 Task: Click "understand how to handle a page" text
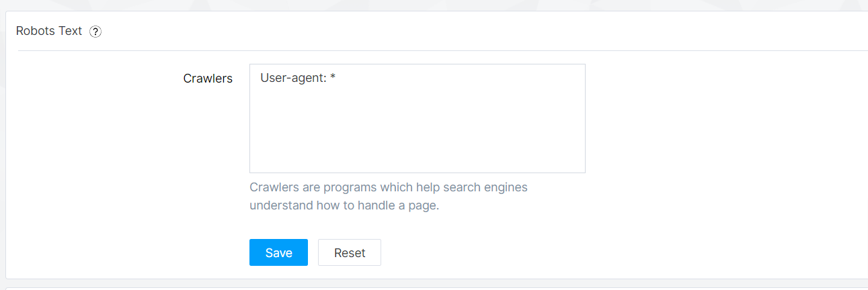point(344,205)
